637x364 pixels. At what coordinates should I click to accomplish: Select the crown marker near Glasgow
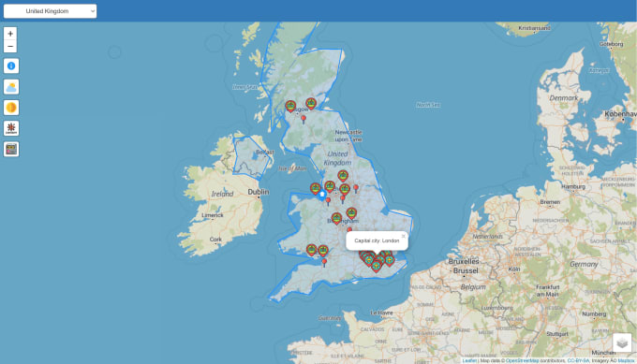point(290,107)
